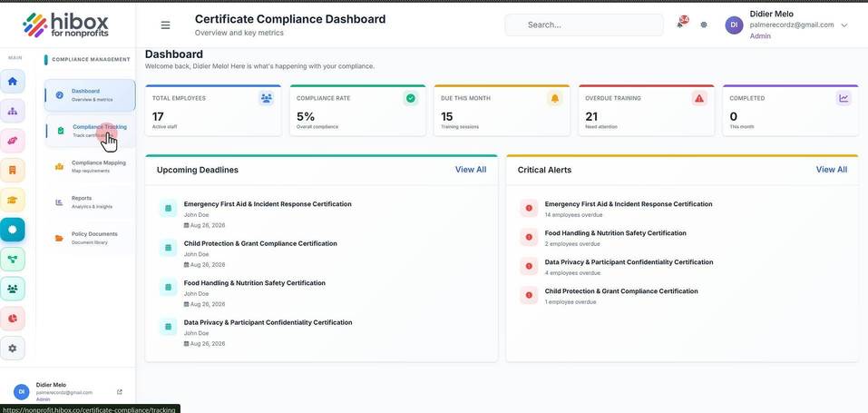
Task: Expand the user account dropdown chevron
Action: click(844, 25)
